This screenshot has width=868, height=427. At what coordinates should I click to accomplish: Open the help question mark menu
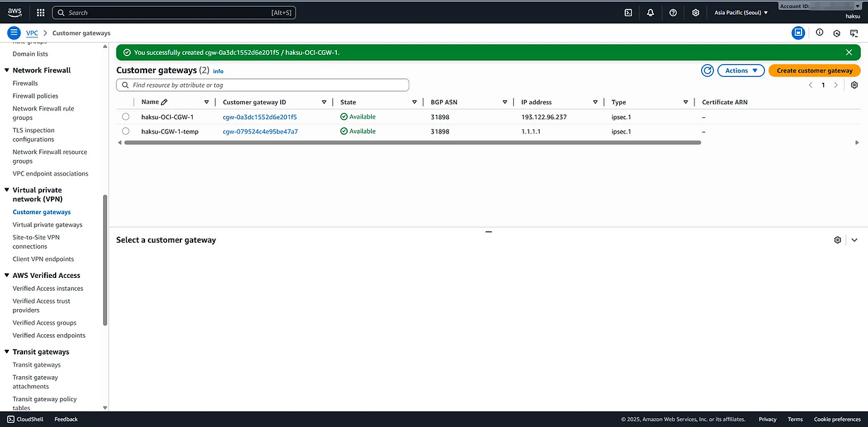[x=673, y=12]
